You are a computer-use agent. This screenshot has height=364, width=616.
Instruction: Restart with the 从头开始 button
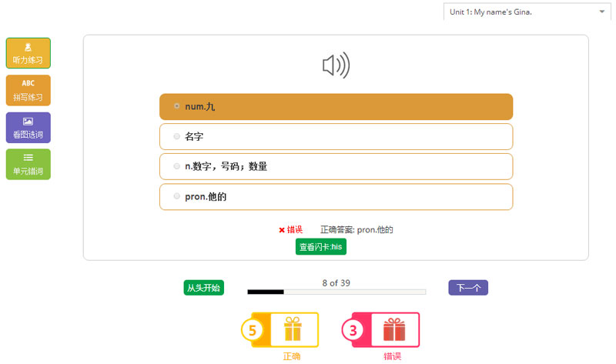coord(203,288)
